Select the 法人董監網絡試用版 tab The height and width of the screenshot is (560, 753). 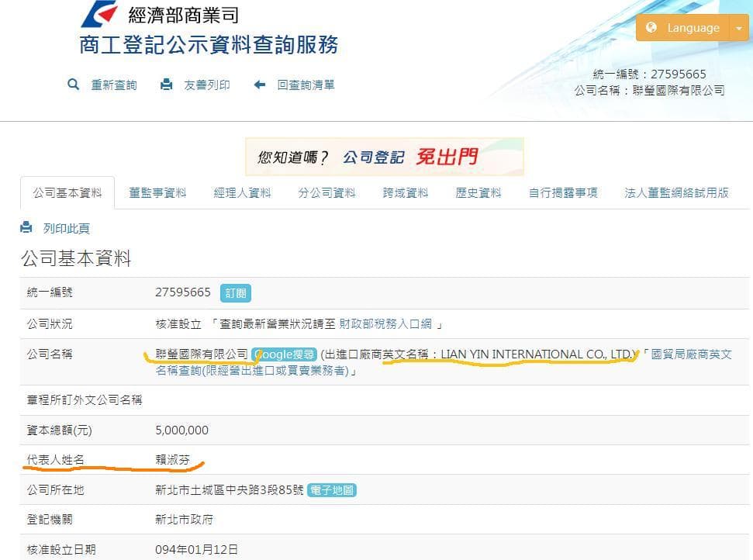point(676,193)
